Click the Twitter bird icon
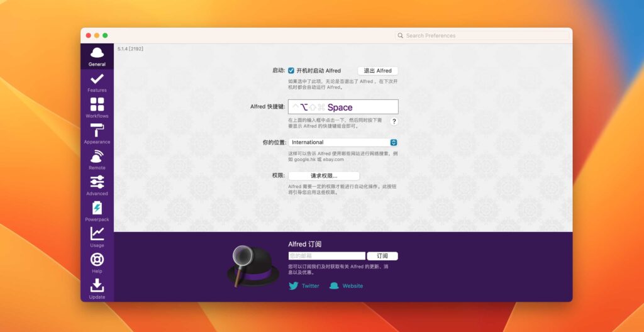 (x=293, y=286)
